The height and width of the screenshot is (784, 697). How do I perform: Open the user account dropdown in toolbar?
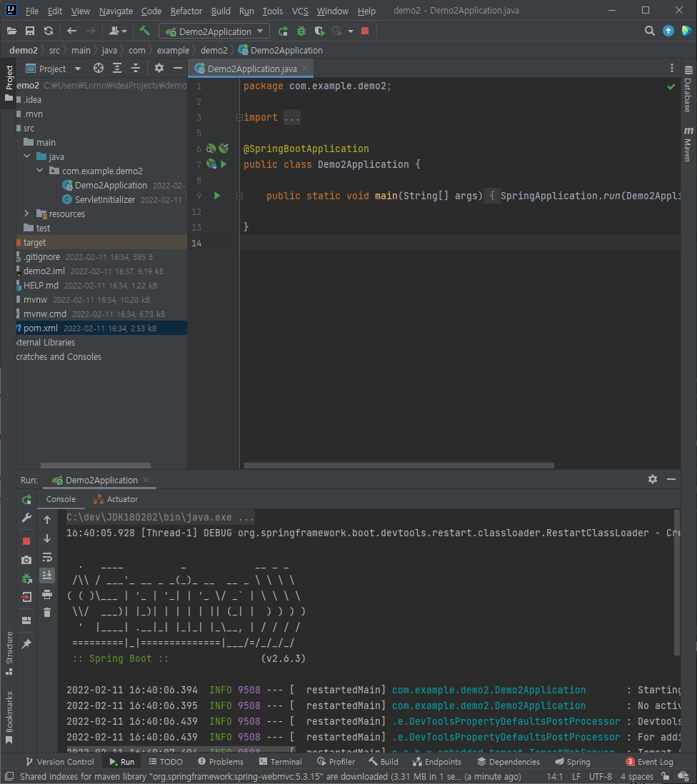tap(118, 31)
